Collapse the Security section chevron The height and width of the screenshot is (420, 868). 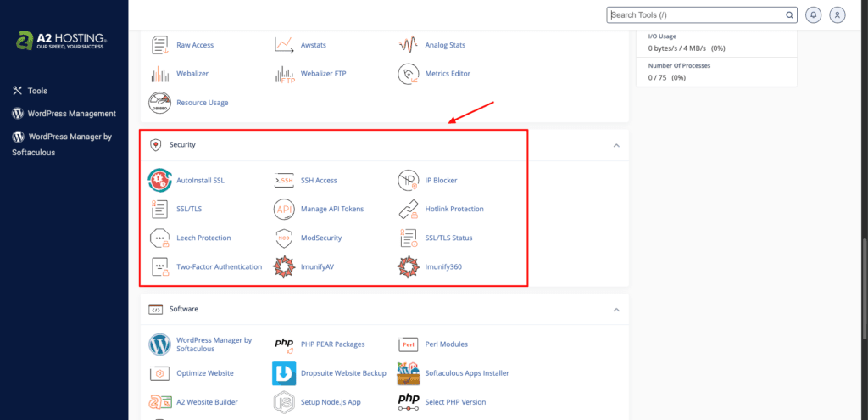click(616, 145)
